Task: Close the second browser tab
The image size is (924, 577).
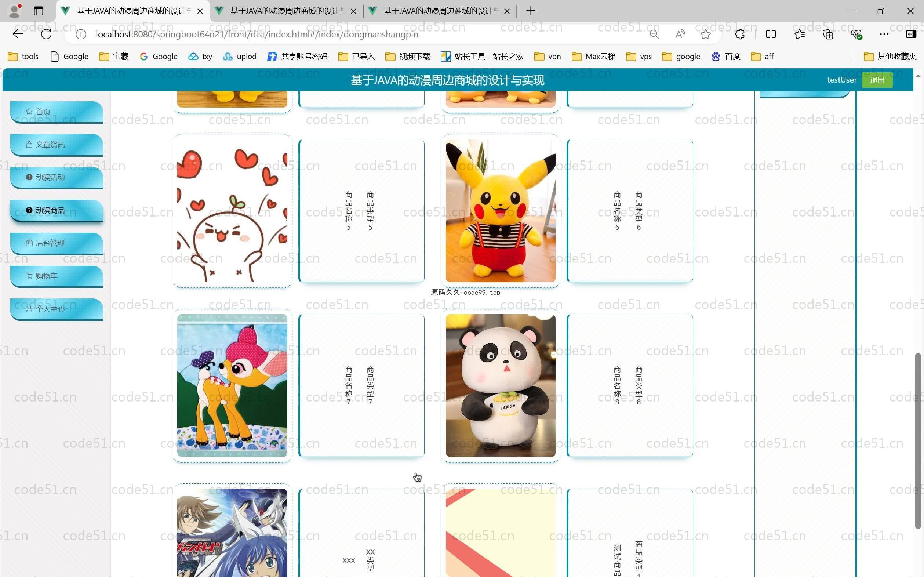Action: pyautogui.click(x=353, y=11)
